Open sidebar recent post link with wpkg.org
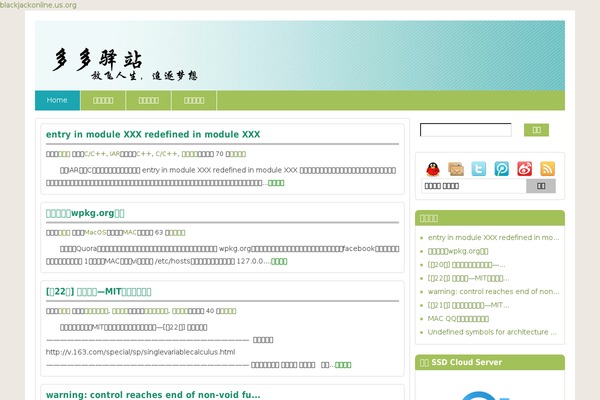This screenshot has width=600, height=400. [458, 251]
